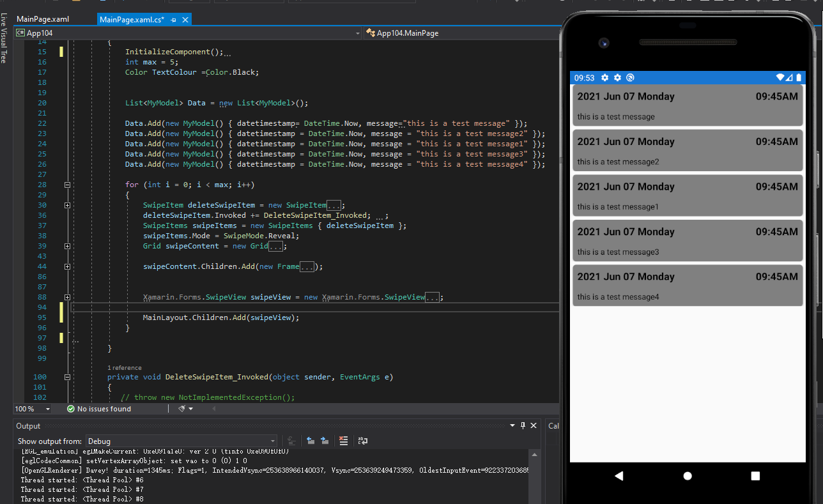The height and width of the screenshot is (504, 823).
Task: Clear all text in the Output window
Action: coord(344,441)
